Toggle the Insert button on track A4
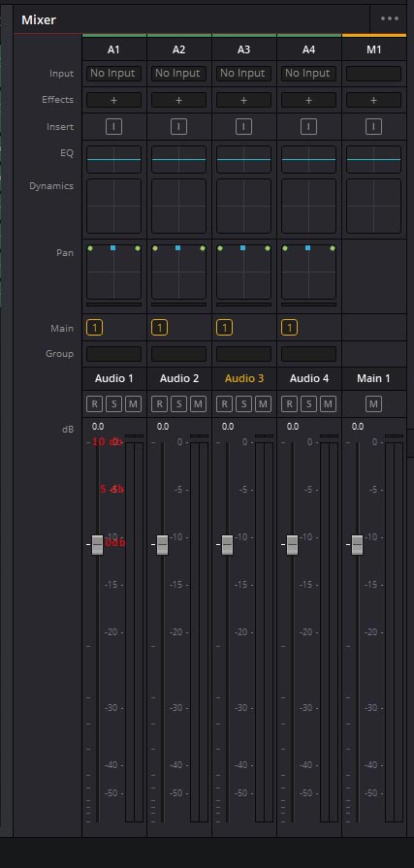Image resolution: width=414 pixels, height=868 pixels. click(x=308, y=127)
